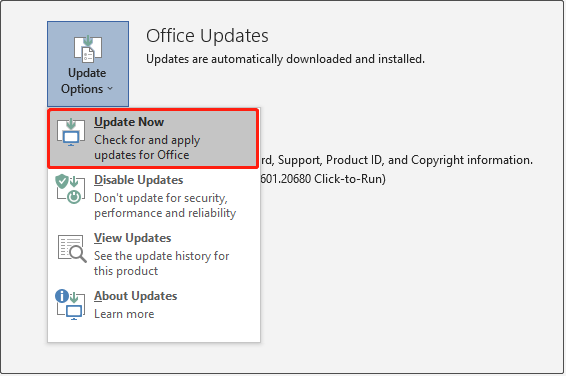Click the Update Options button label
This screenshot has height=376, width=566.
[x=87, y=81]
